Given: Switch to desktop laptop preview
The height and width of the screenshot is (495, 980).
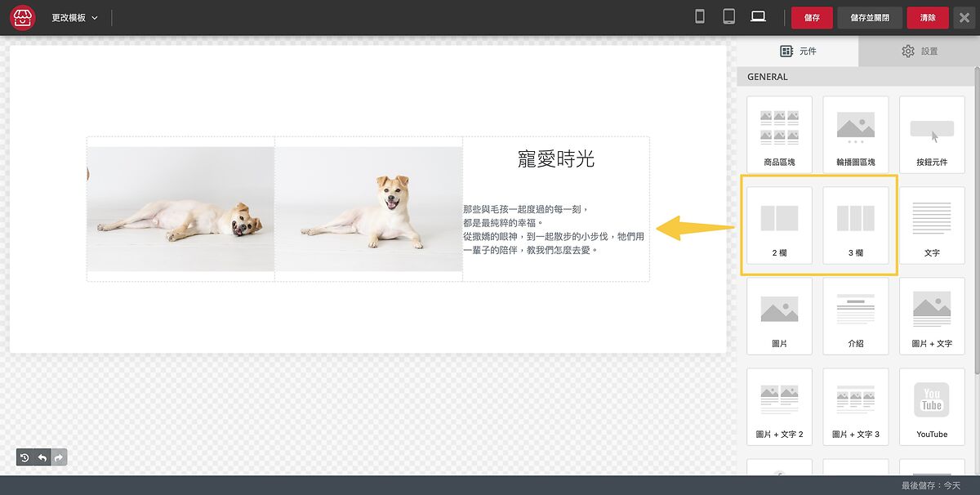Looking at the screenshot, I should click(759, 16).
